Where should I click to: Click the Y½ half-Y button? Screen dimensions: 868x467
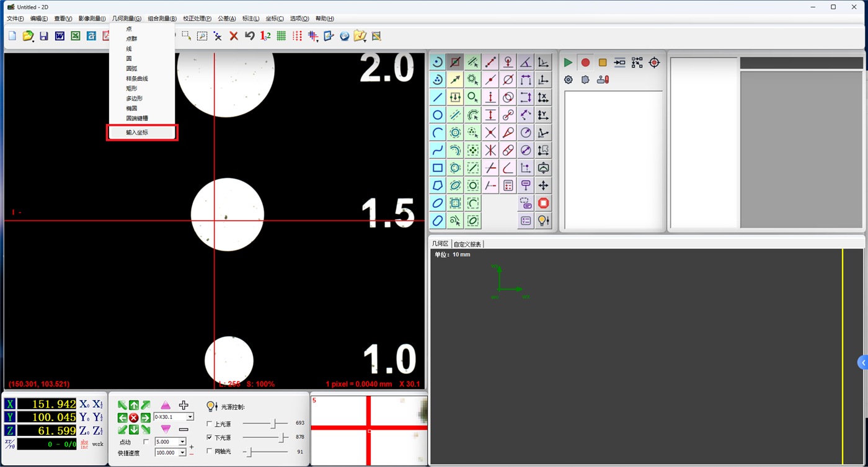(x=98, y=417)
